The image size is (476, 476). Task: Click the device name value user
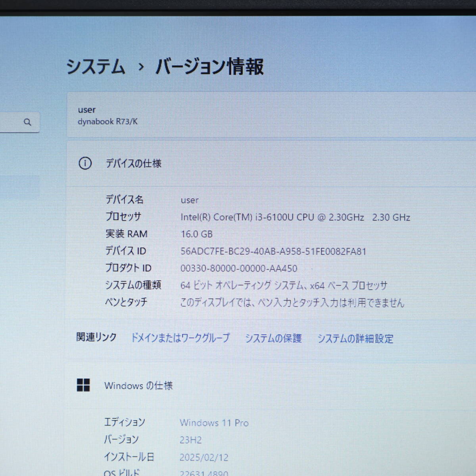[x=190, y=200]
